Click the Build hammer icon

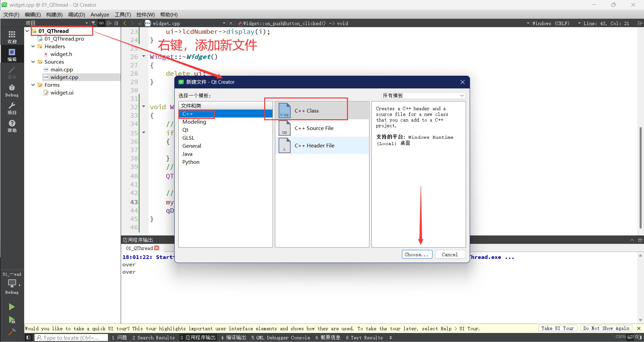pos(12,332)
